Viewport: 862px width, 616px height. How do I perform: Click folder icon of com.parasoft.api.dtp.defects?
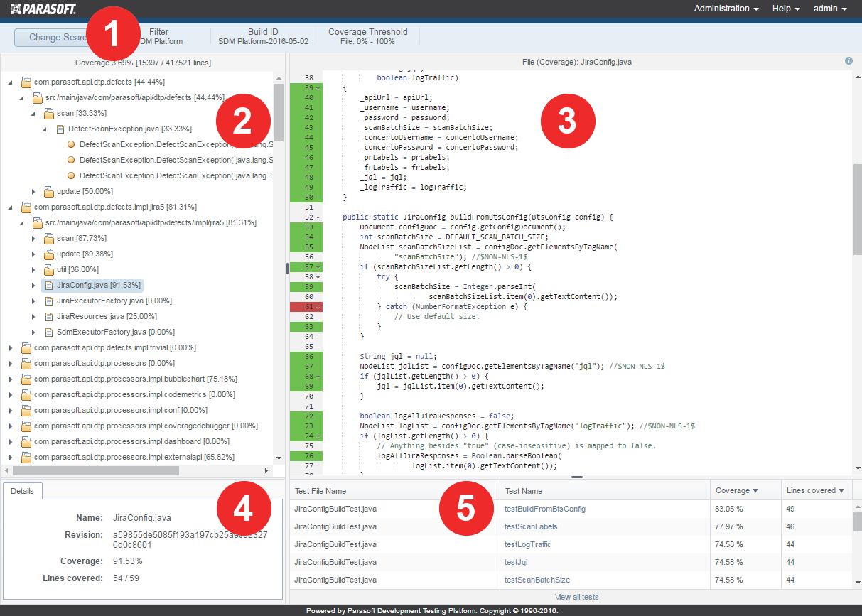(x=26, y=82)
